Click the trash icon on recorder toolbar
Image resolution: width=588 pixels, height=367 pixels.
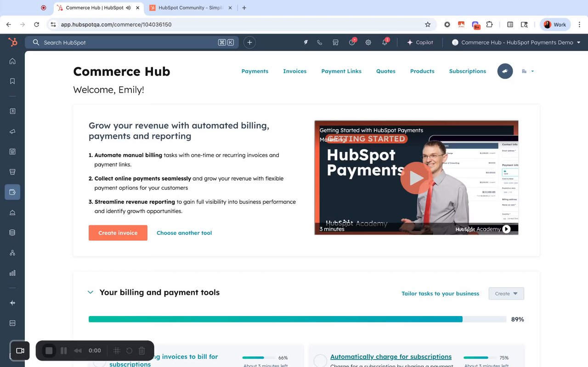click(x=142, y=350)
